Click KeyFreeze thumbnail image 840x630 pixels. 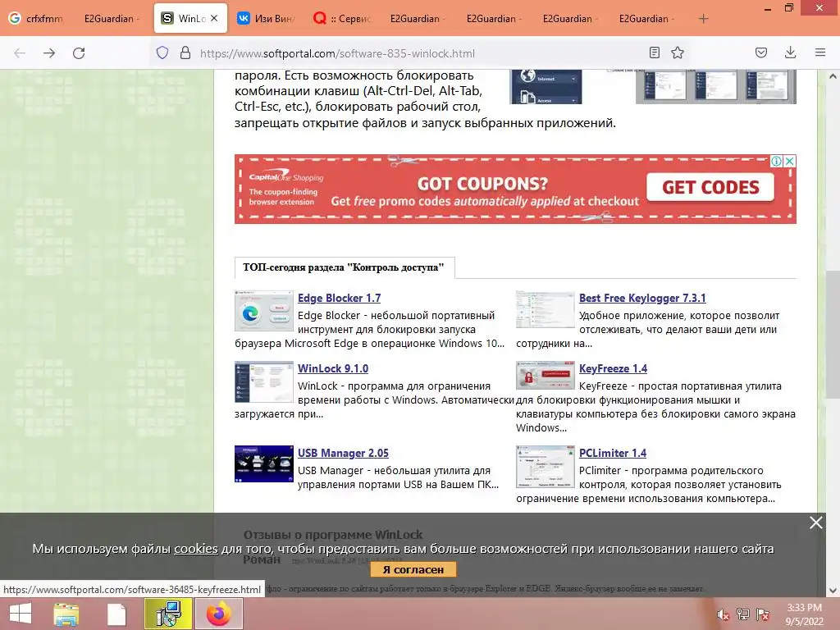point(546,375)
